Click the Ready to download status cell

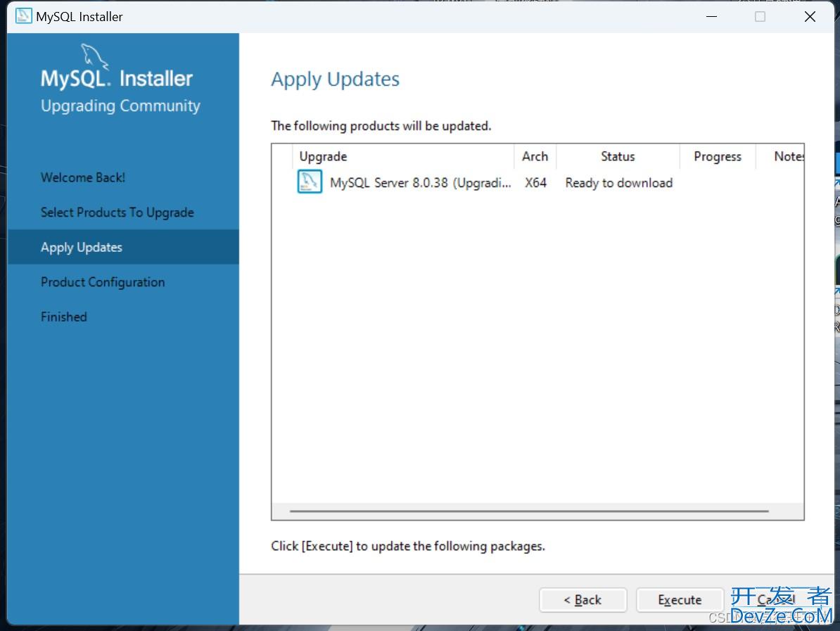(618, 183)
